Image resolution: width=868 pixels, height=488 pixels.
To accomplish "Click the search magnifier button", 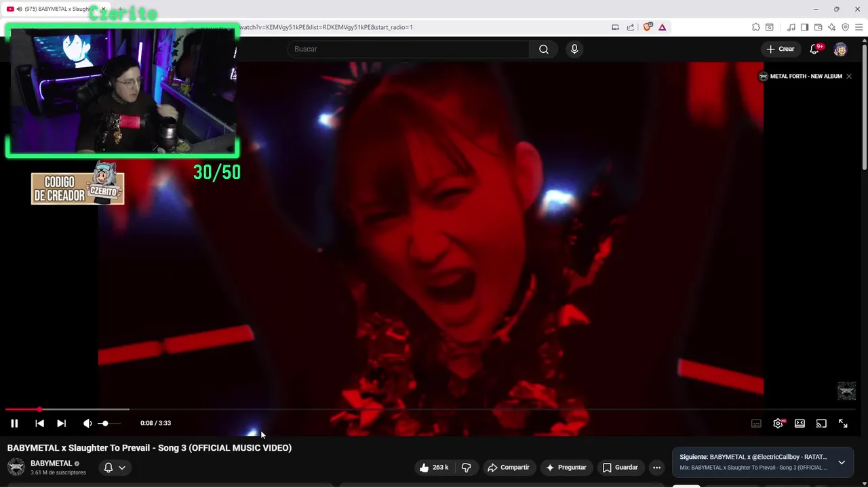I will pyautogui.click(x=544, y=49).
